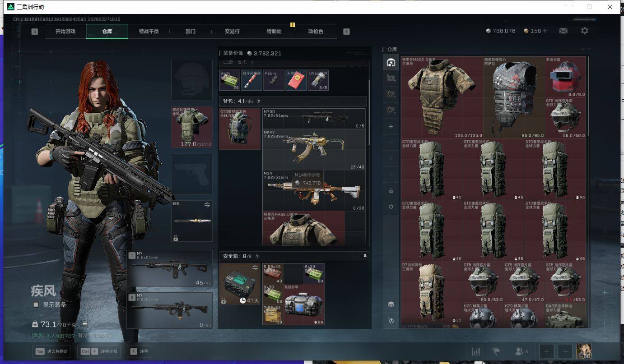Open the weight details list icon
Screen dimensions: 624x364
click(84, 324)
